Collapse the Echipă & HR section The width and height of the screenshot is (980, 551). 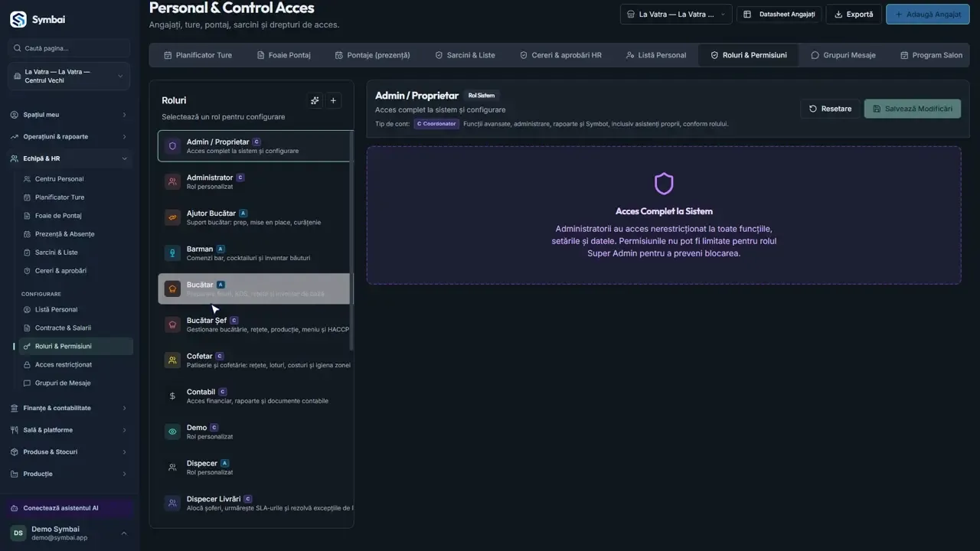(70, 158)
